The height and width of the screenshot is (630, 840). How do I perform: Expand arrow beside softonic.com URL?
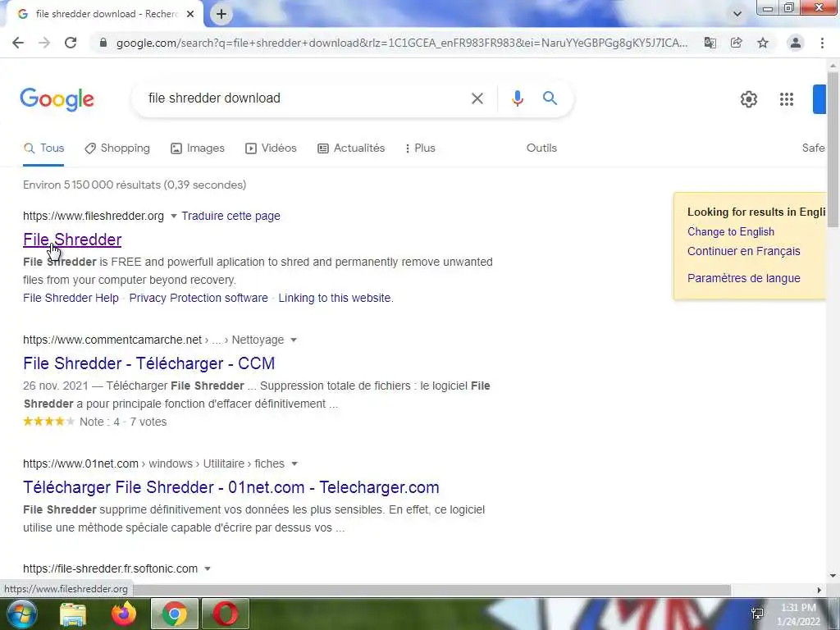[x=208, y=569]
